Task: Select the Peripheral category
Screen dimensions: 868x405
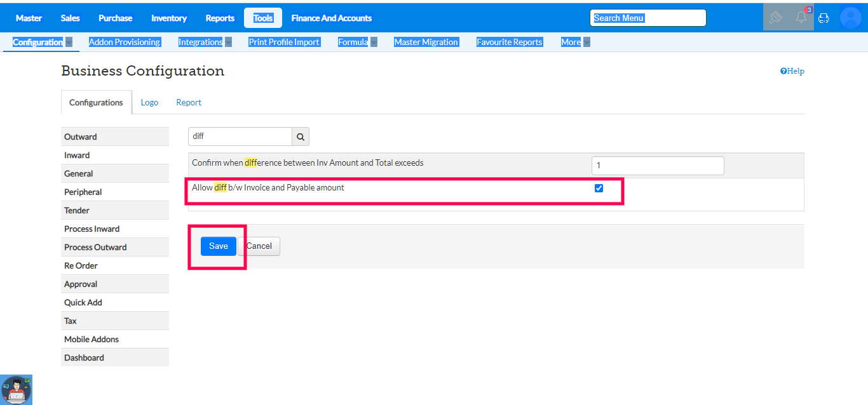Action: point(115,192)
